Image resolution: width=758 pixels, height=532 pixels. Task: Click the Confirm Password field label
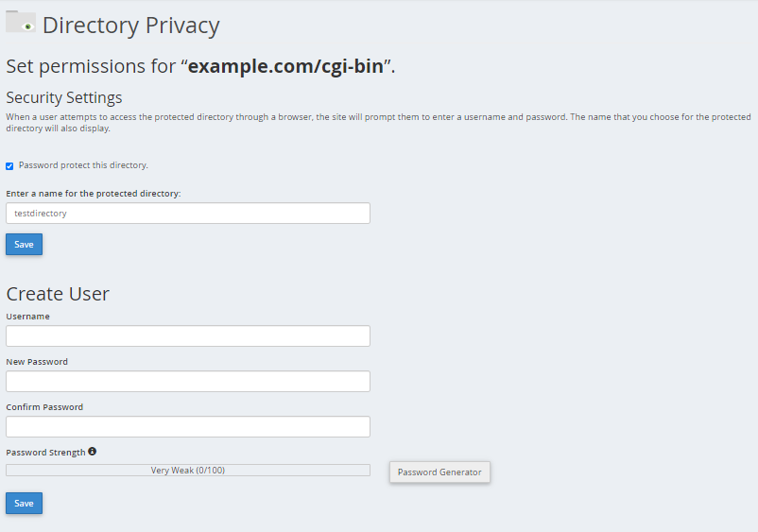tap(44, 407)
